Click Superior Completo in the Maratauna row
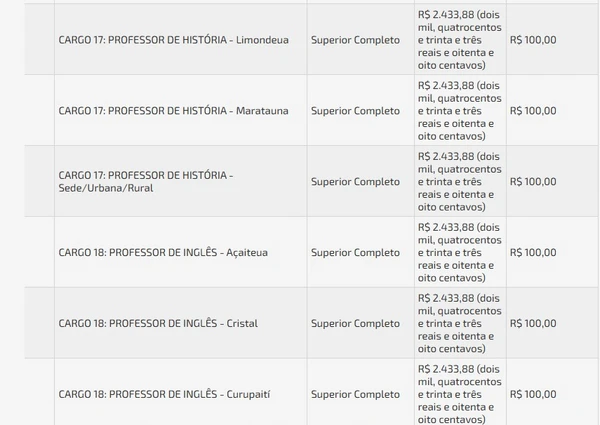Viewport: 600px width, 425px height. point(355,110)
